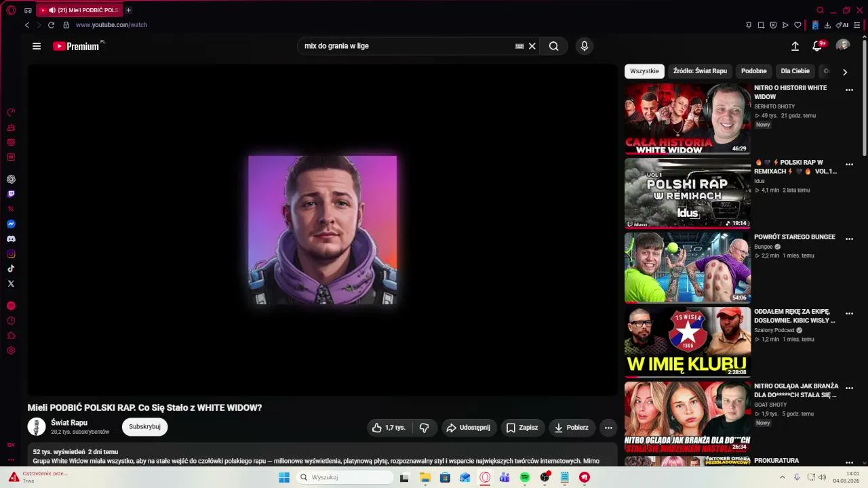Like the video (1,7 tys.)
This screenshot has height=488, width=868.
(x=389, y=428)
